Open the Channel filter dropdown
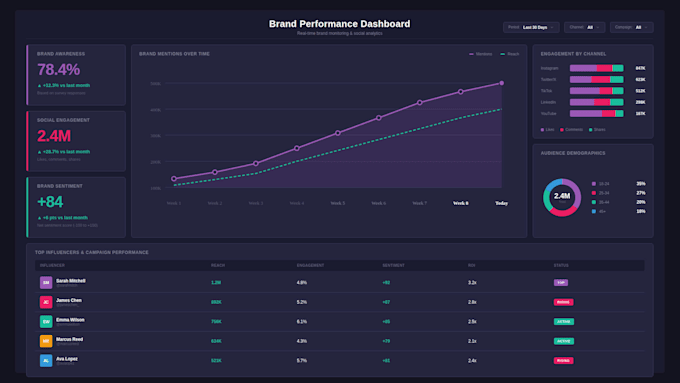This screenshot has width=680, height=383. [584, 27]
